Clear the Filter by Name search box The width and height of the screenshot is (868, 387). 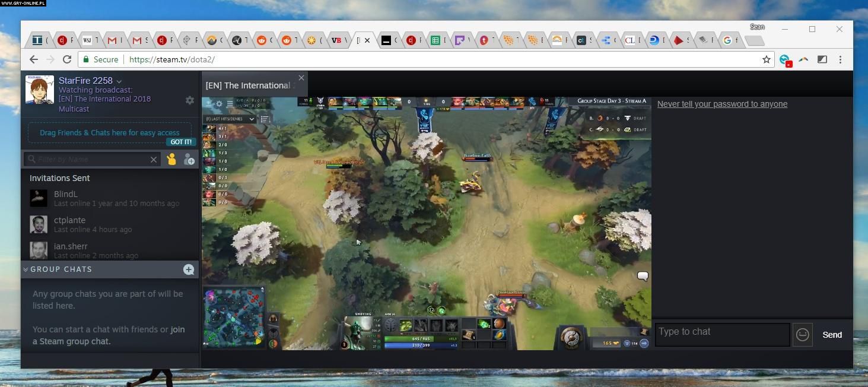154,159
